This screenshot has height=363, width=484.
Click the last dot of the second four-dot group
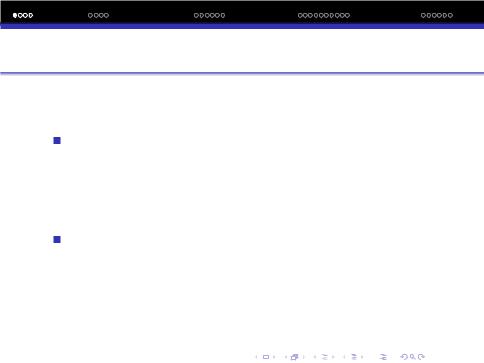(x=107, y=15)
